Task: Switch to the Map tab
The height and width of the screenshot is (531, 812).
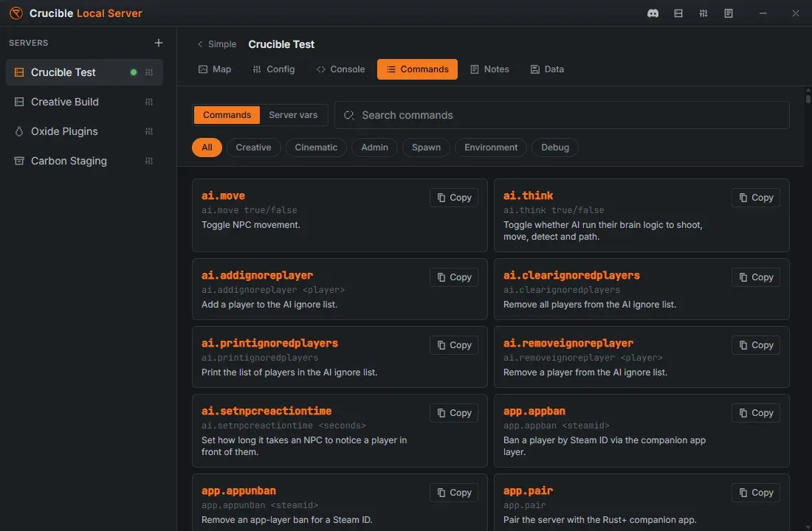Action: 215,69
